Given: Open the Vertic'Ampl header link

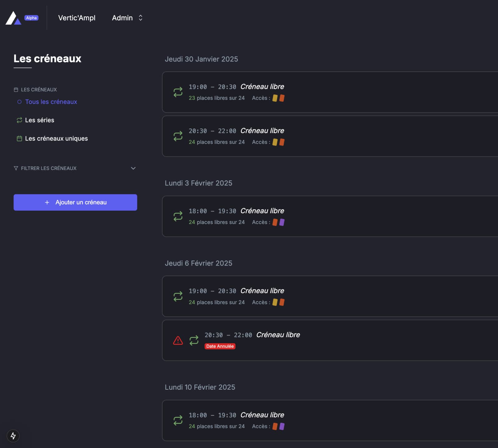Looking at the screenshot, I should pos(76,18).
